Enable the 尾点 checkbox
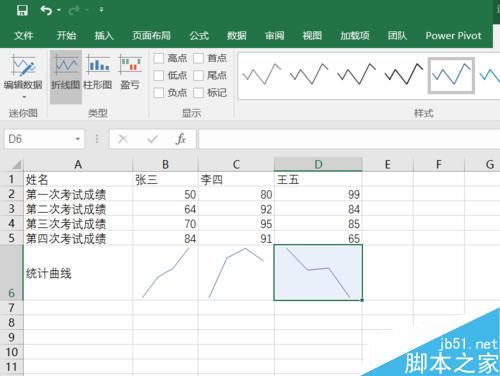Screen dimensions: 500x376 (198, 75)
